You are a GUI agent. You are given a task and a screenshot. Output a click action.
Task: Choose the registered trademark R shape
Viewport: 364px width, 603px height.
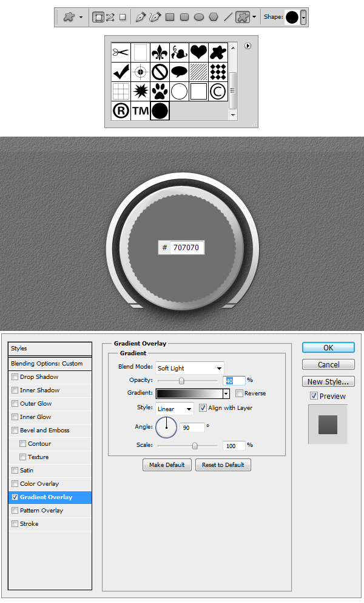click(121, 111)
